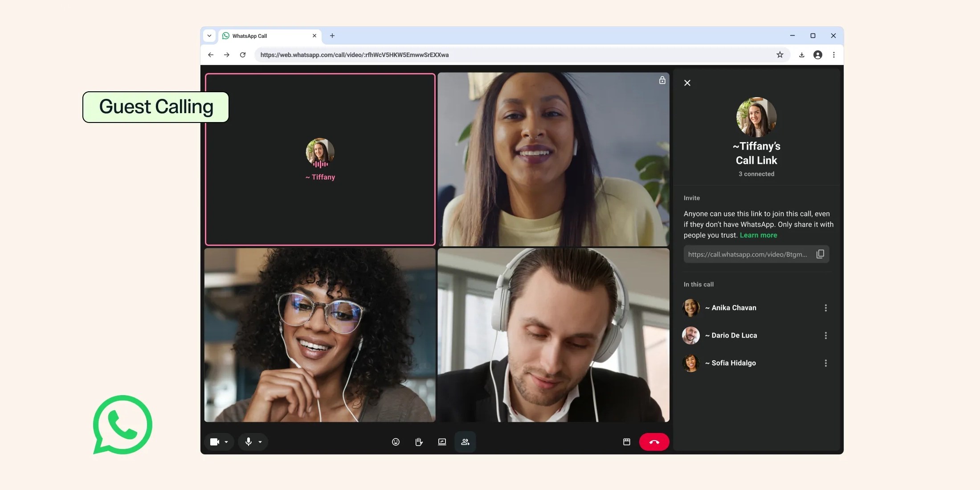Select Tiffany's audio-only call tile

click(x=320, y=159)
